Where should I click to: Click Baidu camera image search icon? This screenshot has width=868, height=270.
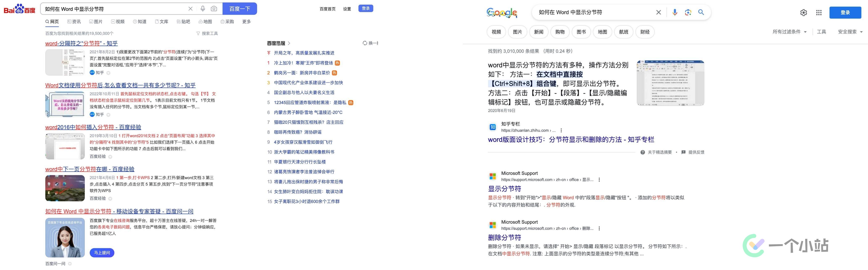tap(214, 9)
